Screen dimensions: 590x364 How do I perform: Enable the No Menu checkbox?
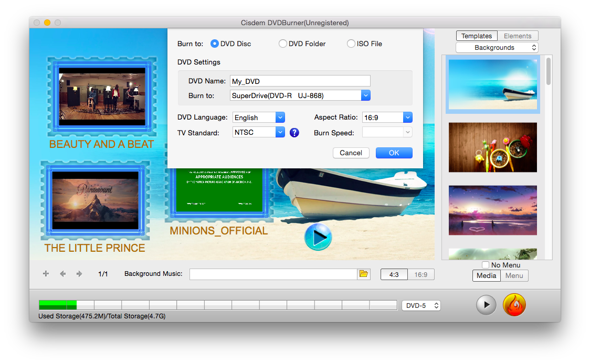(486, 265)
